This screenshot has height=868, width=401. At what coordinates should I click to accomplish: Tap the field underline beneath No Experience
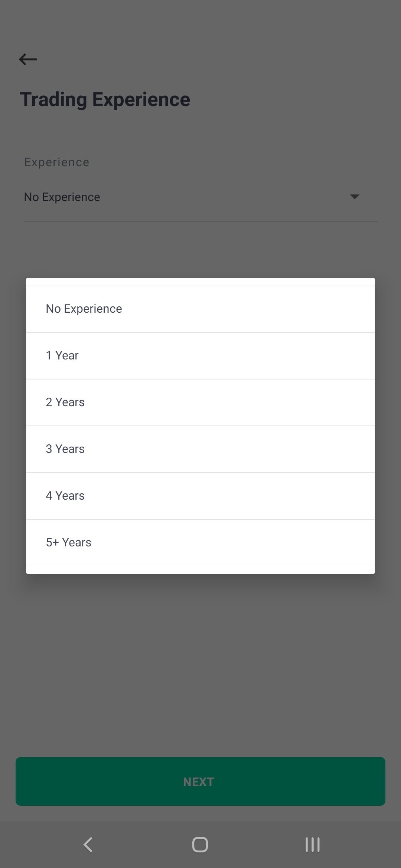(201, 221)
